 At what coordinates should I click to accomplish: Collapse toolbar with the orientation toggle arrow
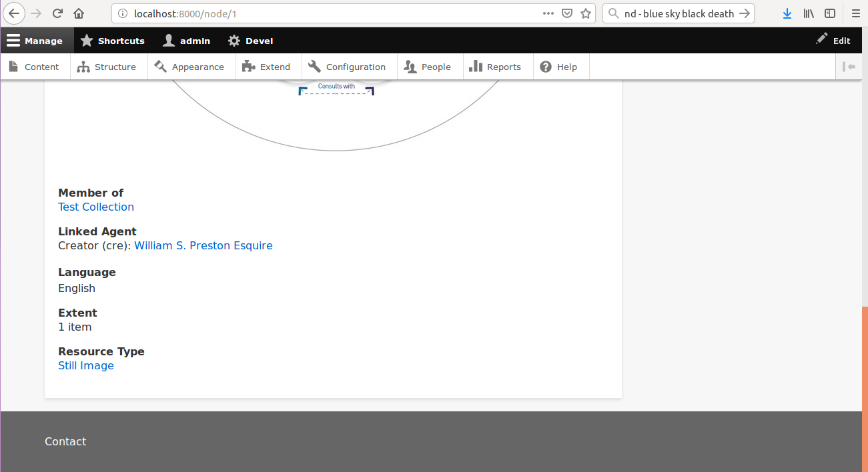(x=849, y=67)
